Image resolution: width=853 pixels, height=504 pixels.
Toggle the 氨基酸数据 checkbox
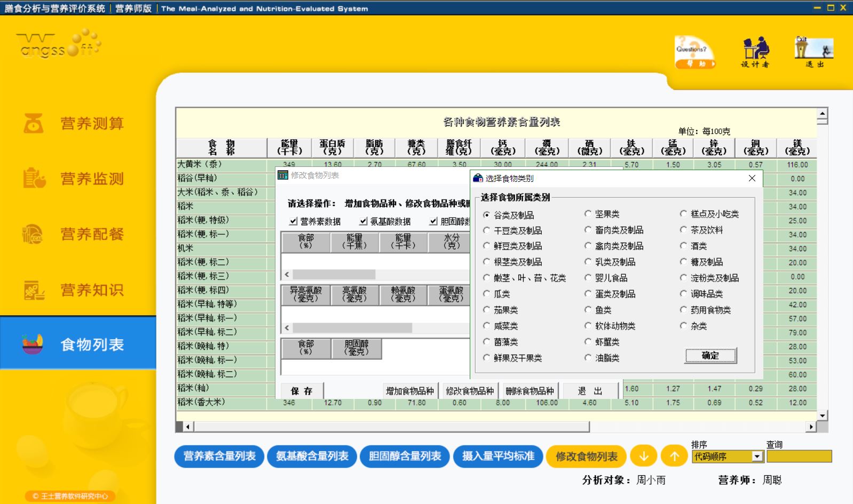(x=363, y=221)
